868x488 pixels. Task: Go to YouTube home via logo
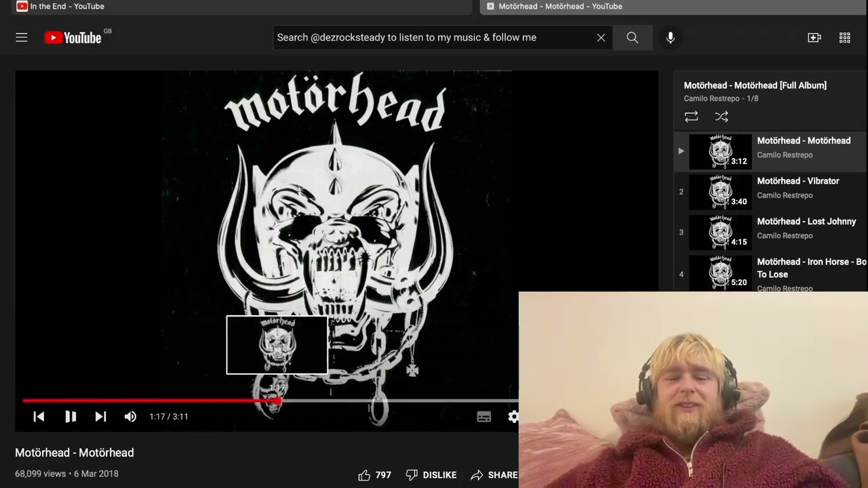click(73, 38)
